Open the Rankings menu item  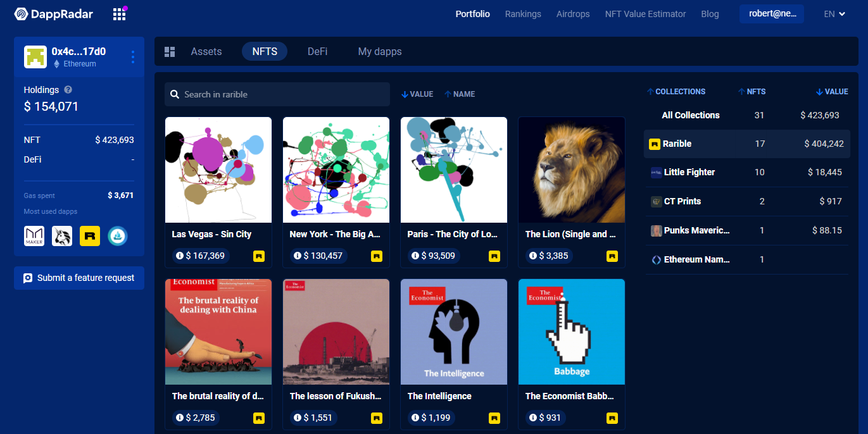[x=523, y=14]
